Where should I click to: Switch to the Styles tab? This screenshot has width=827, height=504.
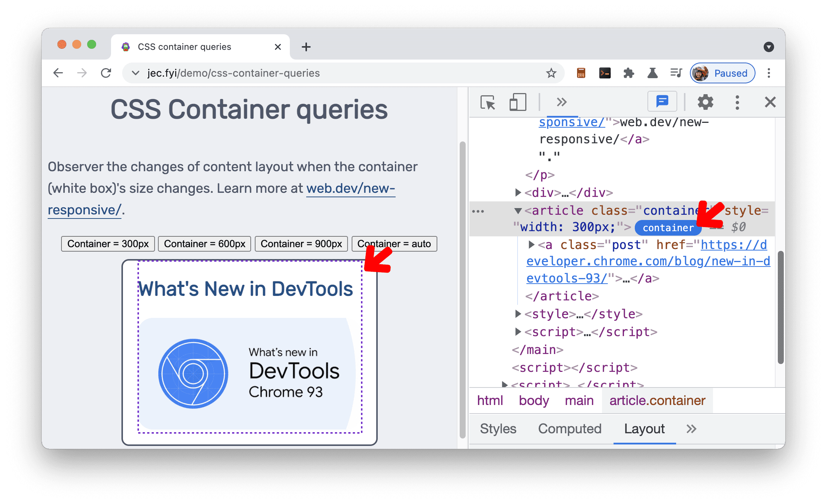pyautogui.click(x=498, y=428)
